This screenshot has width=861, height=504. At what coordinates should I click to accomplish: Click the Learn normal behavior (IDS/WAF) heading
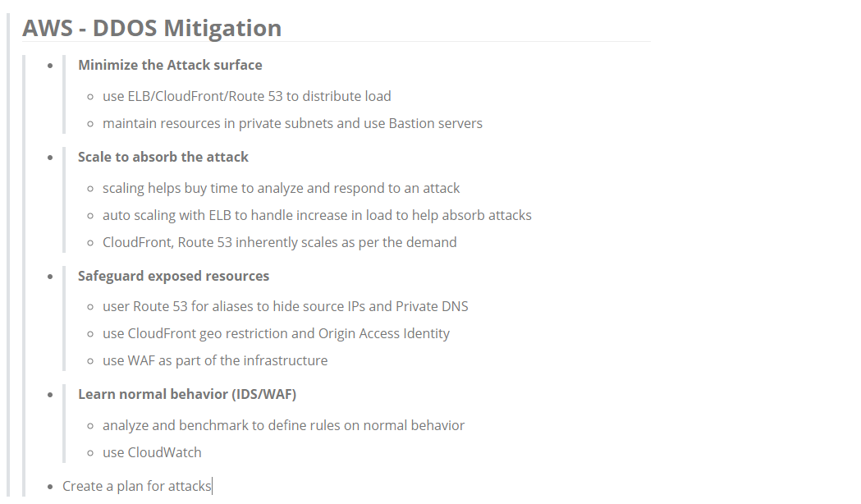pyautogui.click(x=186, y=394)
